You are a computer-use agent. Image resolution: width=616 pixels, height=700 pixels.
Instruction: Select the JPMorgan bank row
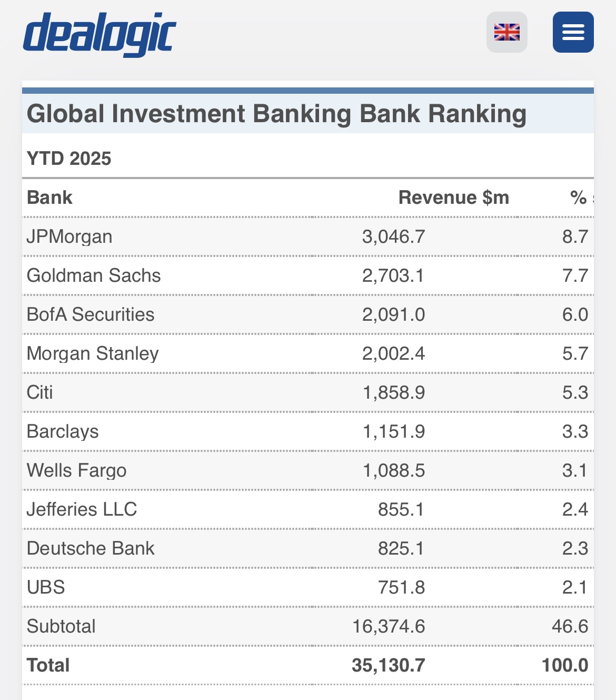pyautogui.click(x=69, y=236)
